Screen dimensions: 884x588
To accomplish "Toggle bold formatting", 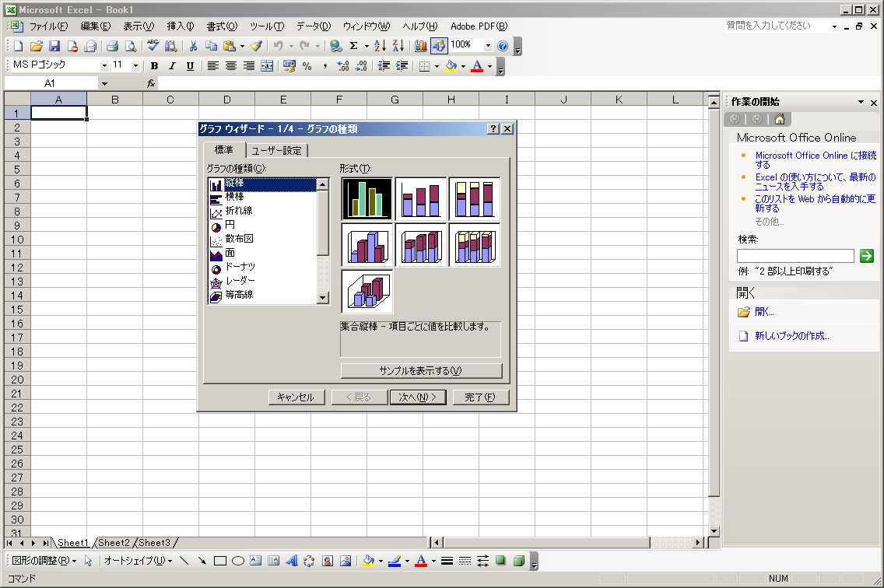I will click(x=154, y=66).
